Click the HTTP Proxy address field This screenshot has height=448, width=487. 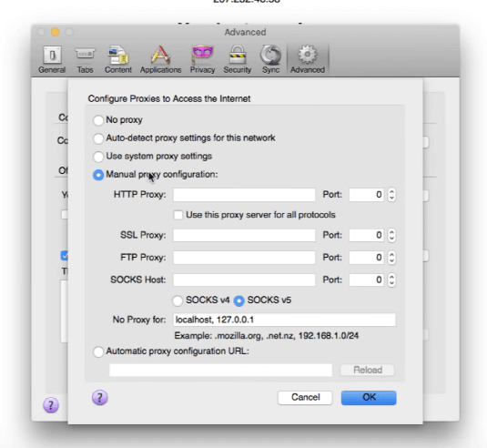[x=244, y=195]
